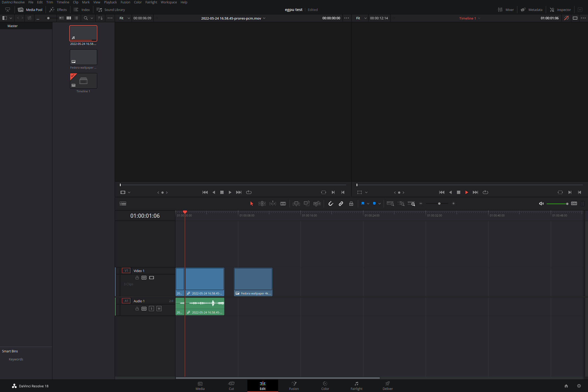
Task: Open marker color dropdown arrow
Action: click(379, 204)
